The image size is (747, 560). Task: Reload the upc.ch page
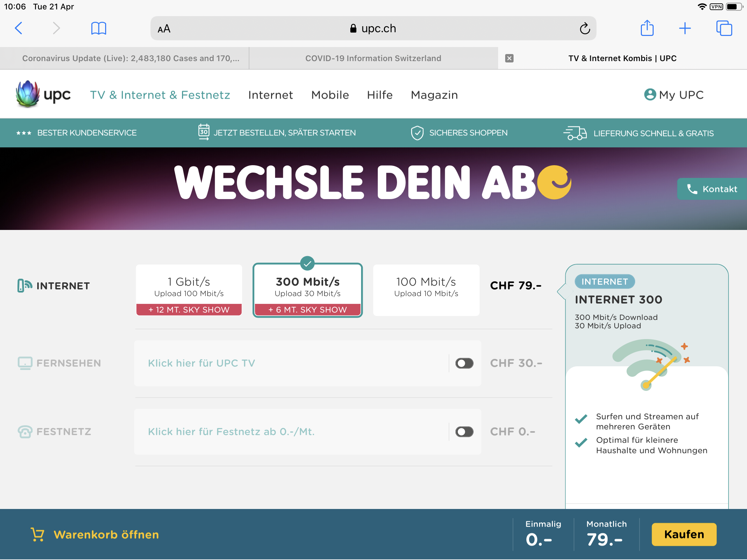point(584,29)
